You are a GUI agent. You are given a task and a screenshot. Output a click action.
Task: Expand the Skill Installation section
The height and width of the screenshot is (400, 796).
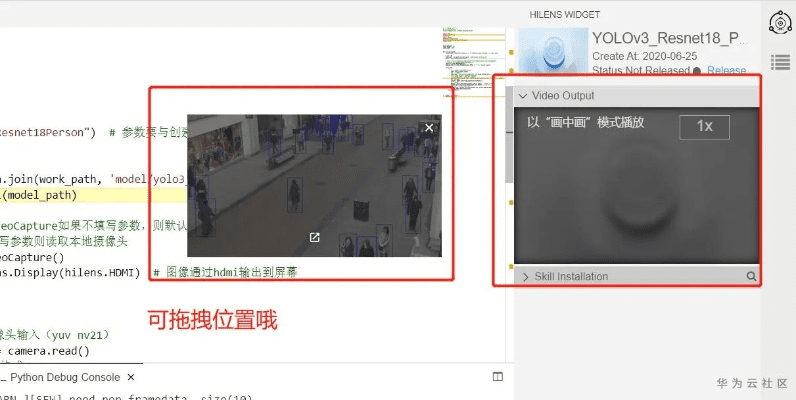coord(525,277)
